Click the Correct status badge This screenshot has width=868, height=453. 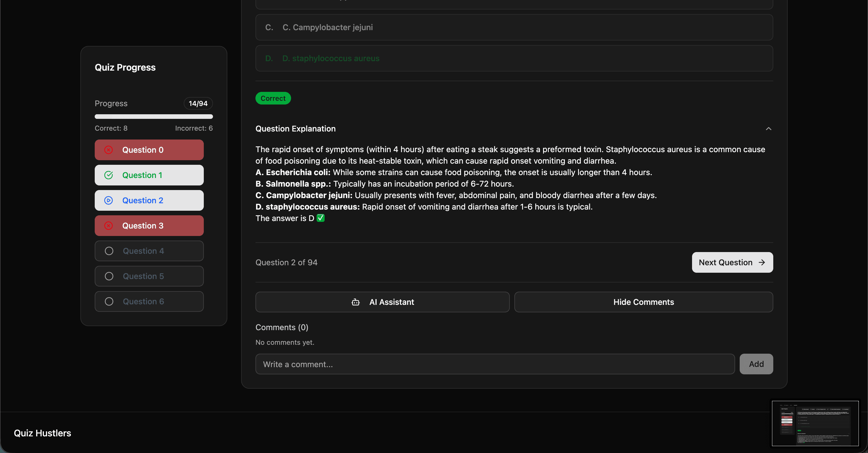point(273,98)
